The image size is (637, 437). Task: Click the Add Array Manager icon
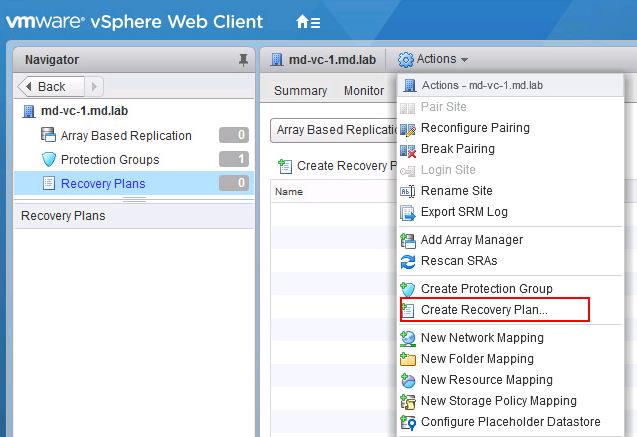[x=408, y=240]
